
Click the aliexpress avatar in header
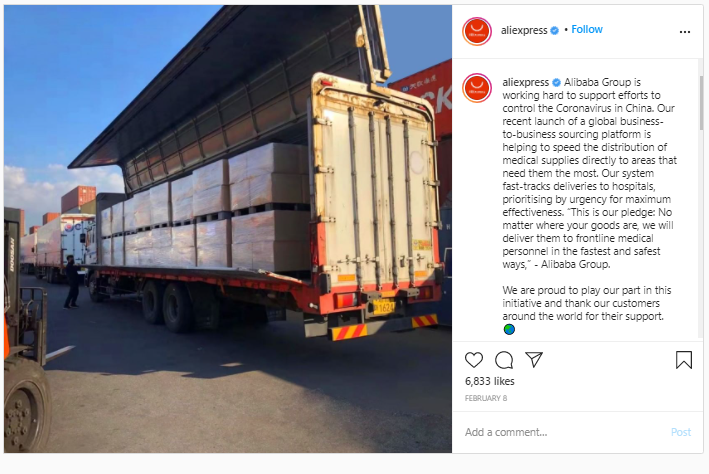[477, 31]
